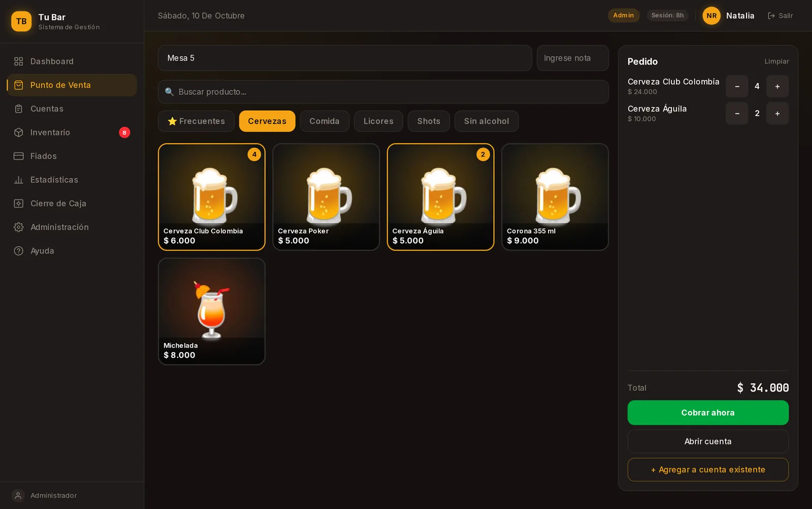Viewport: 812px width, 509px height.
Task: Open the Shots category
Action: click(x=429, y=121)
